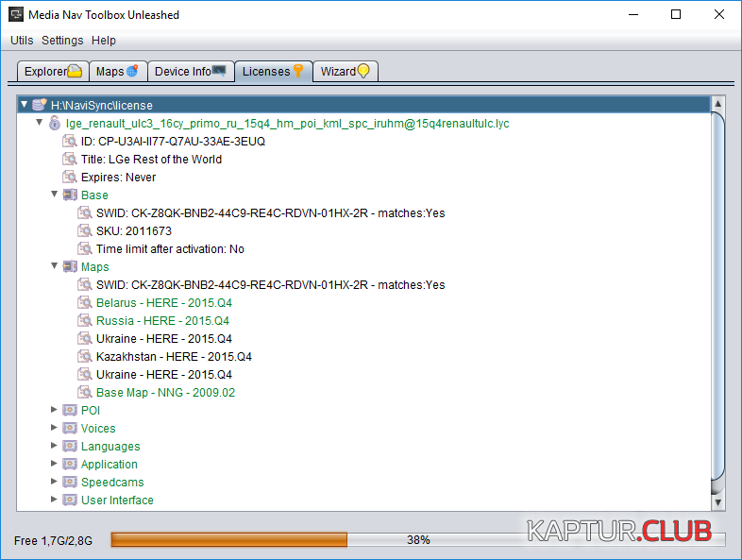Click the icon beside Expires: Never
742x560 pixels.
point(70,177)
